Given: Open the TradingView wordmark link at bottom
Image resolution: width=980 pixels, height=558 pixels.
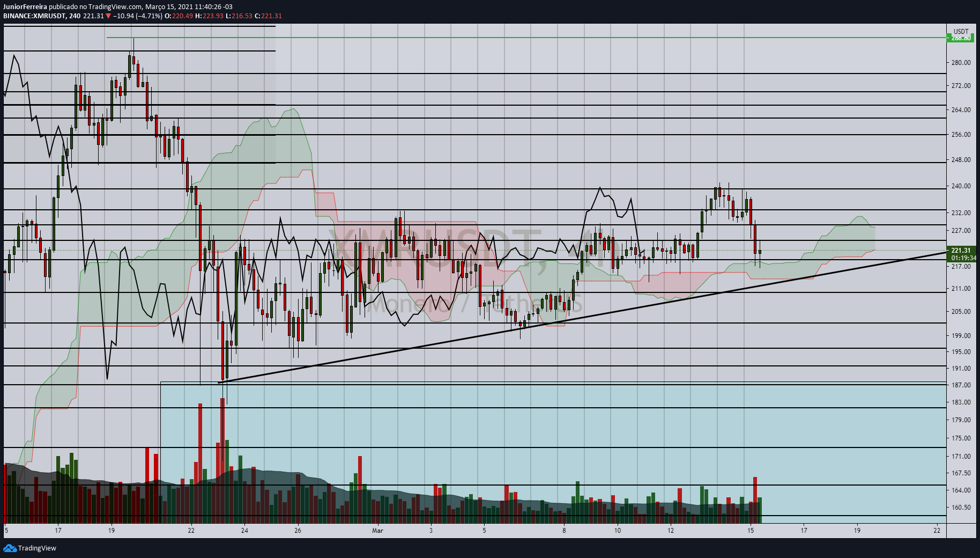Looking at the screenshot, I should (x=37, y=548).
